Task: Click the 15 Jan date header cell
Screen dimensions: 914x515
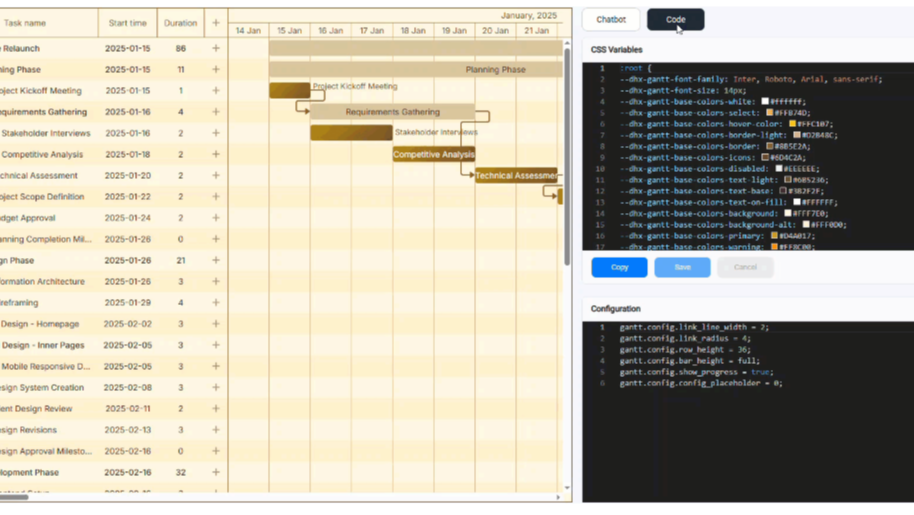Action: [289, 30]
